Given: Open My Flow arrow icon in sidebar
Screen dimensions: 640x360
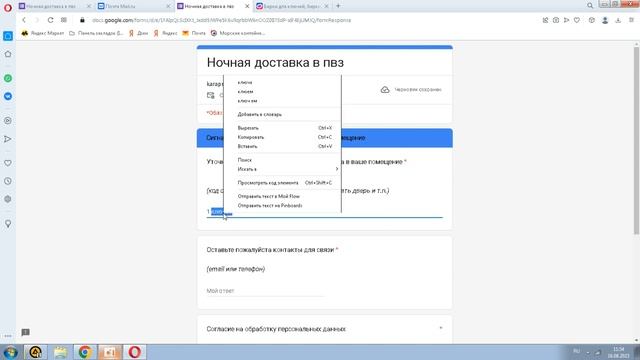Looking at the screenshot, I should pyautogui.click(x=8, y=139).
